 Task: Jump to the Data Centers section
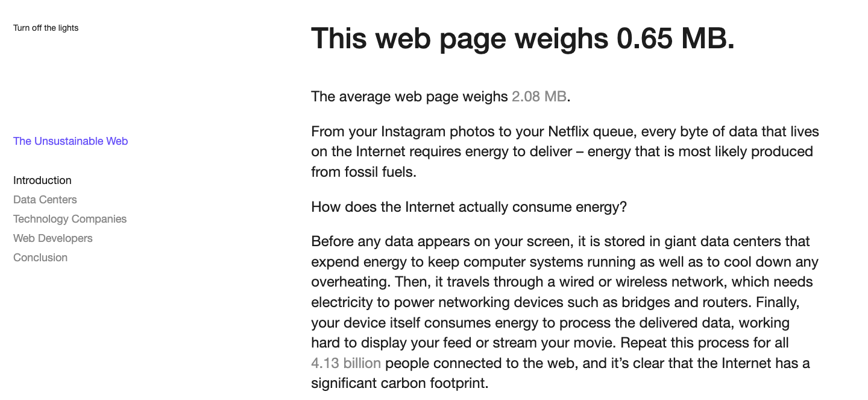(x=45, y=200)
